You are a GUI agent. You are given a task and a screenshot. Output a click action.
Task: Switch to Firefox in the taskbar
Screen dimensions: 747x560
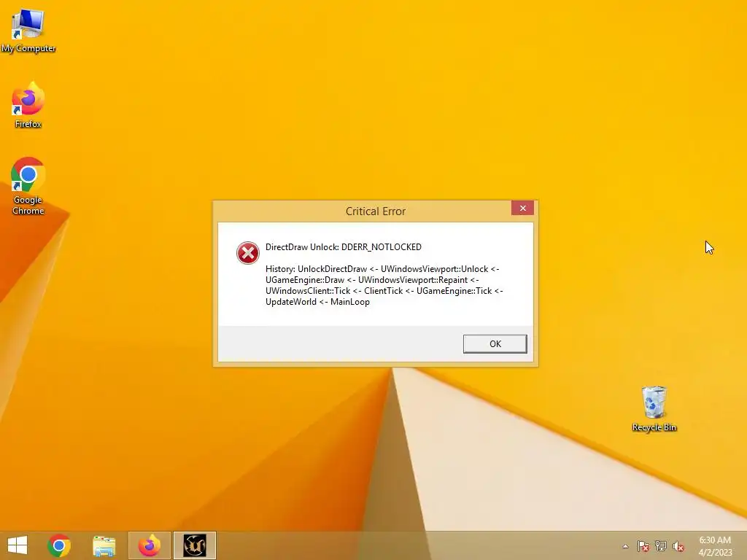pos(149,545)
